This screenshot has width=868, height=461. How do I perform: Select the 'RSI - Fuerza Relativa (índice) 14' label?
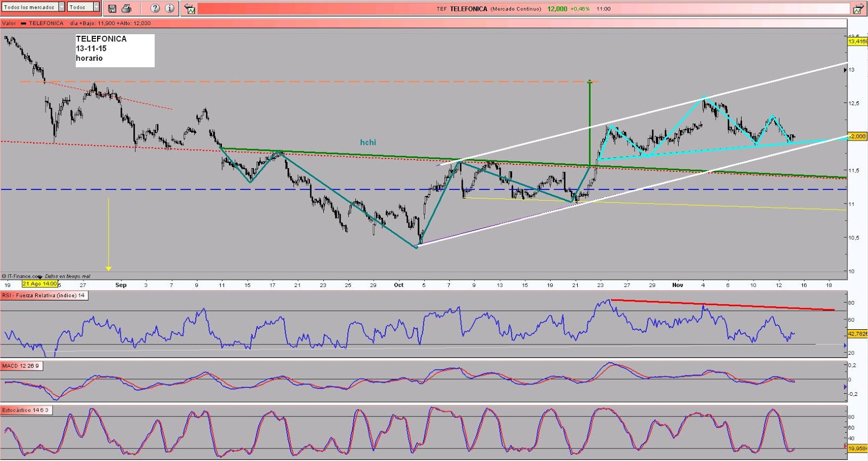(44, 296)
